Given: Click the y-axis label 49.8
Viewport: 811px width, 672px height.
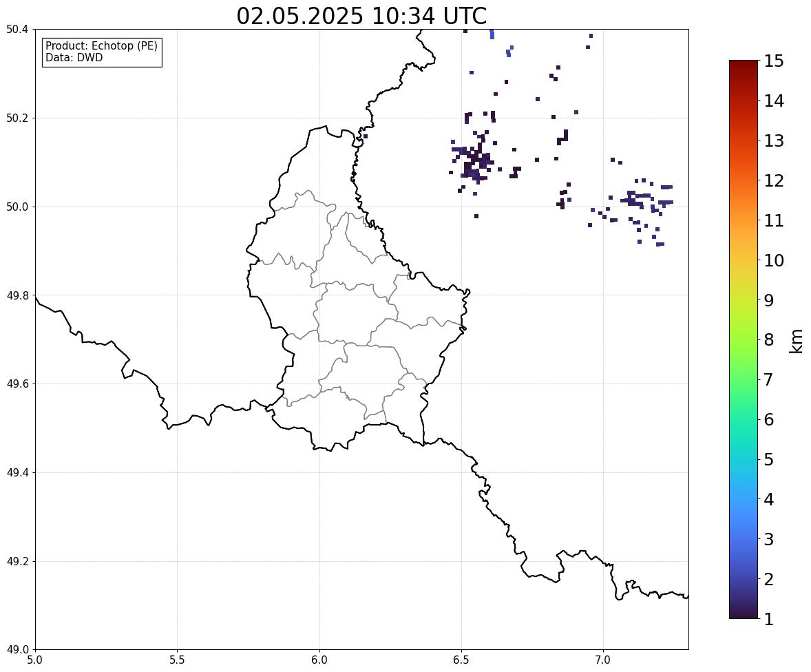Looking at the screenshot, I should 18,295.
